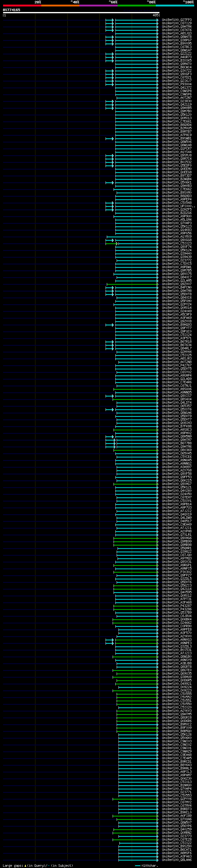Click the white query sequence bar
Image resolution: width=197 pixels, height=868 pixels.
(81, 13)
